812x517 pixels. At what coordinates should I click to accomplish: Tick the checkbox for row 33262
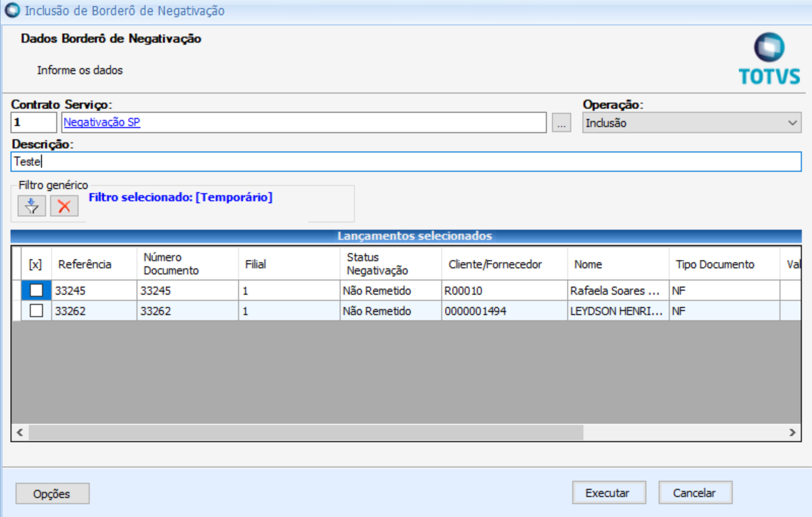[x=37, y=311]
